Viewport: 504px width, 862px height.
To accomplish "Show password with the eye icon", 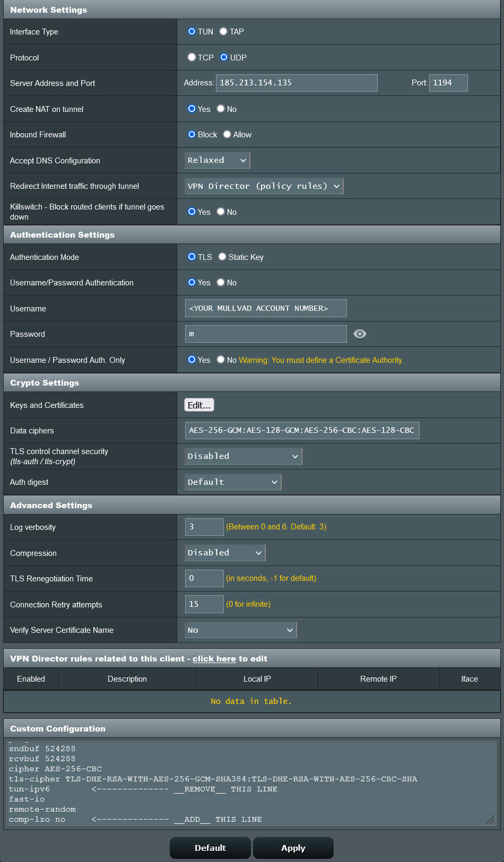I will tap(360, 334).
